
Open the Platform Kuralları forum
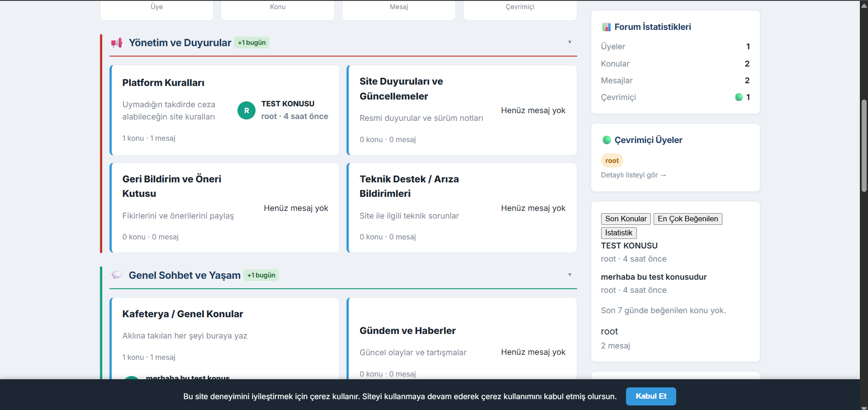[163, 83]
